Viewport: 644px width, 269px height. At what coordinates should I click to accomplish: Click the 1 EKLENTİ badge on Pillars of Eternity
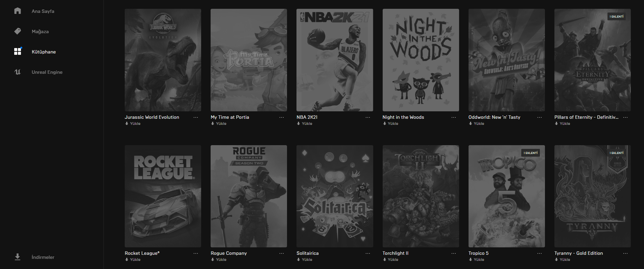click(617, 17)
